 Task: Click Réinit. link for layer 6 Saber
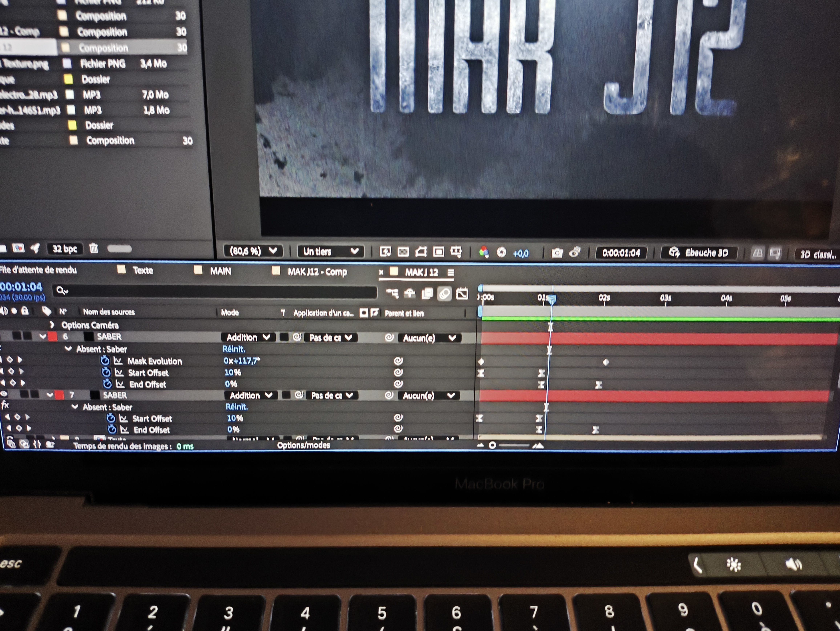[234, 349]
